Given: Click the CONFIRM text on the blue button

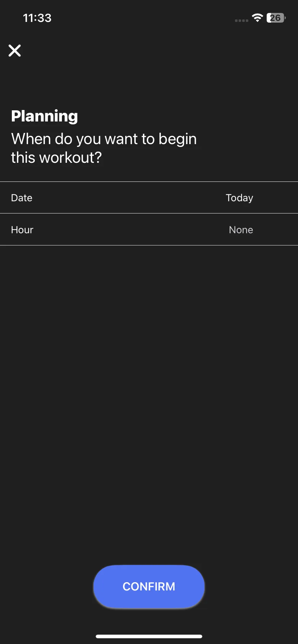Looking at the screenshot, I should pyautogui.click(x=149, y=586).
